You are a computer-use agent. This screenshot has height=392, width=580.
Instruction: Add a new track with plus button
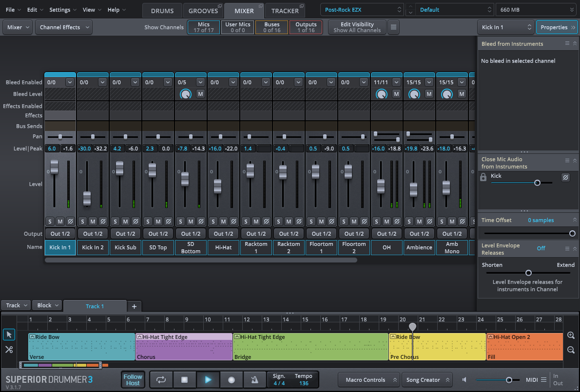pos(134,306)
